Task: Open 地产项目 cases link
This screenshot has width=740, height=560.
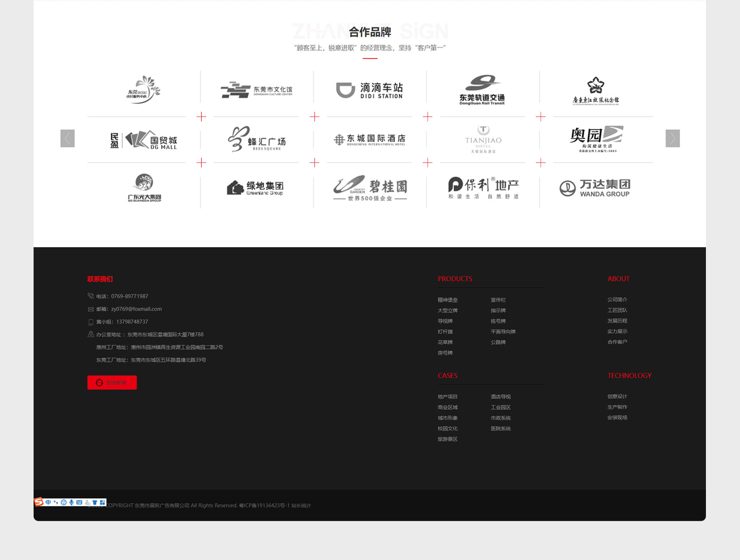Action: click(x=447, y=397)
